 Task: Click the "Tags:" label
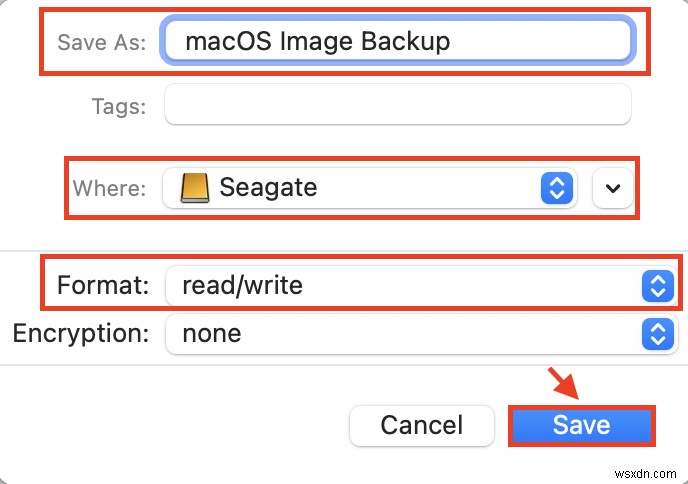coord(117,105)
